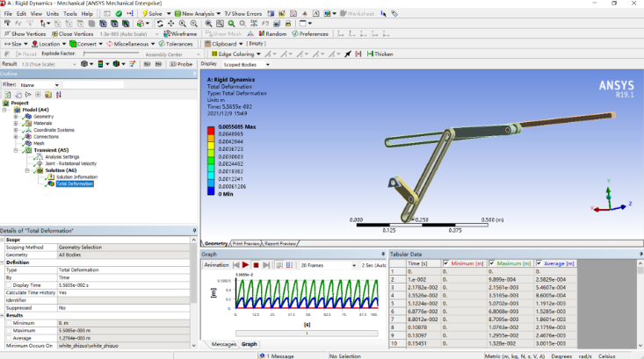Open annotation Preferences
The width and height of the screenshot is (644, 359).
310,33
